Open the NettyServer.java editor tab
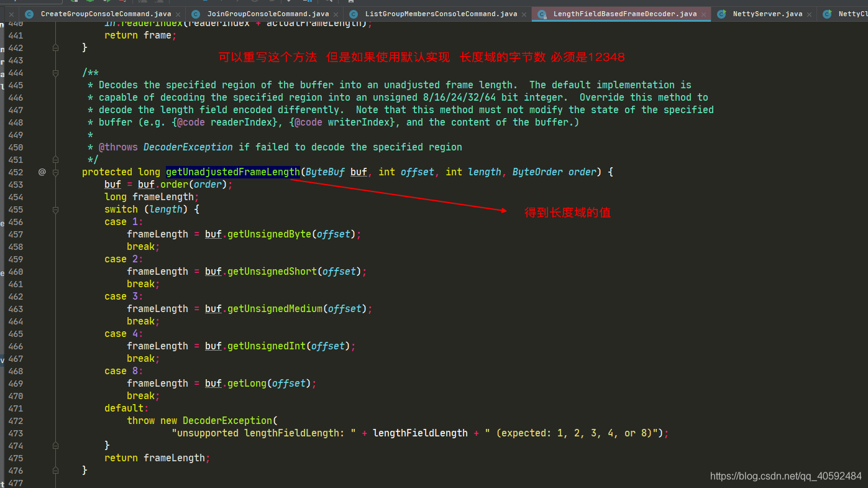 767,14
